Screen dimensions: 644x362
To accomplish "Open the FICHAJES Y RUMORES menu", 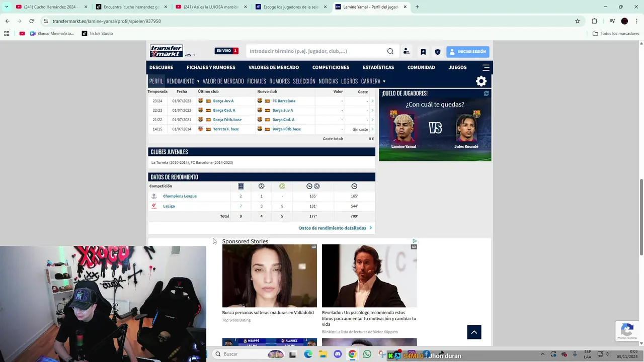I will (x=211, y=67).
